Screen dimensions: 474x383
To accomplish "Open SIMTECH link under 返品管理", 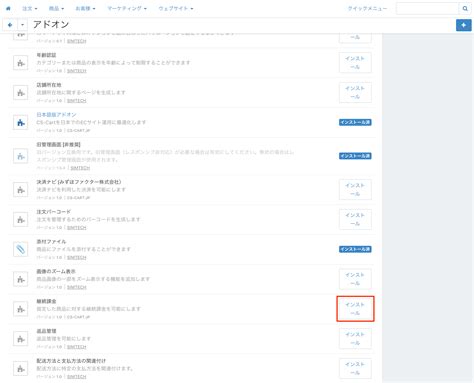I will tap(77, 347).
